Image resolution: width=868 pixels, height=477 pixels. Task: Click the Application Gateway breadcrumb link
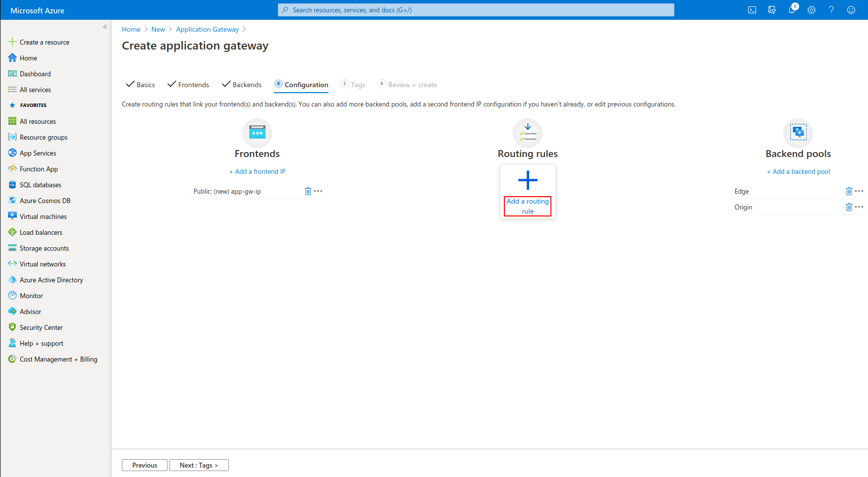(x=207, y=29)
